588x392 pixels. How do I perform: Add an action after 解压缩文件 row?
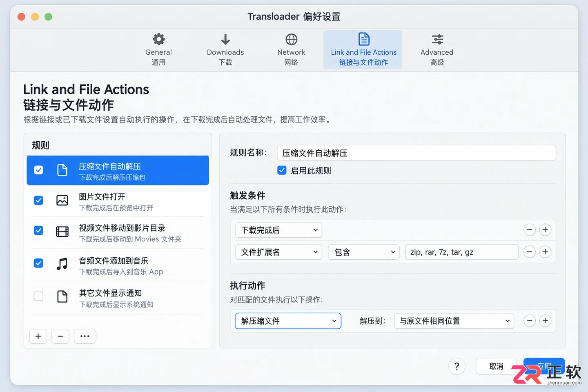pyautogui.click(x=545, y=321)
